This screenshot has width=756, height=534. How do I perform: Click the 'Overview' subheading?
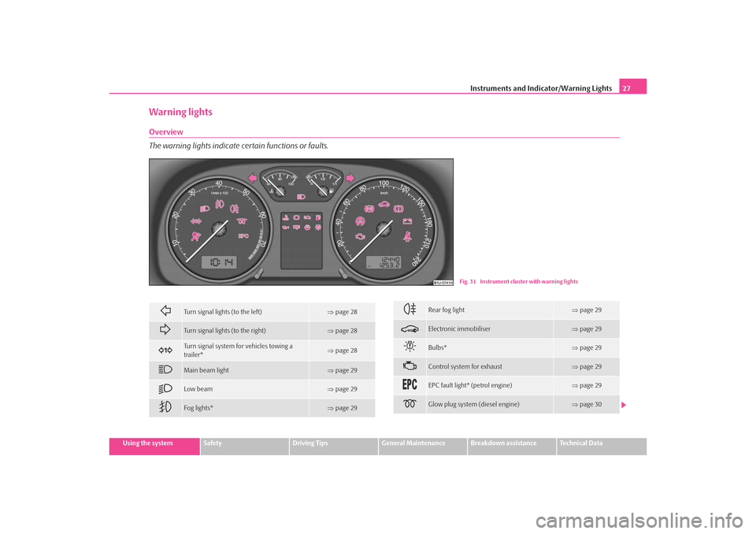(166, 132)
